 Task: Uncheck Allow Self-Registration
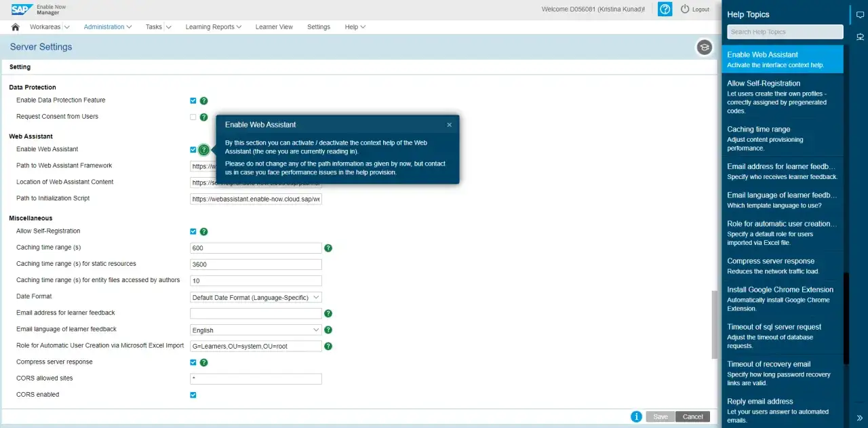pyautogui.click(x=193, y=231)
